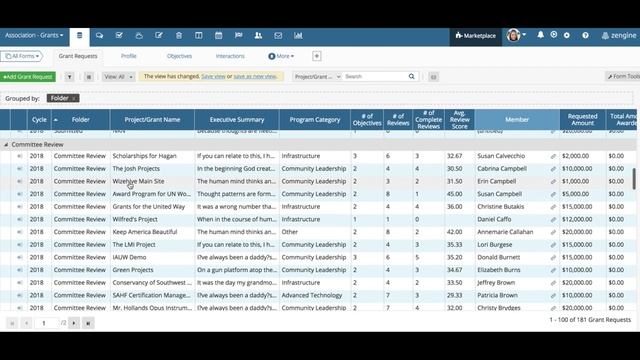Open the notifications bell icon
640x360 pixels.
pos(540,35)
